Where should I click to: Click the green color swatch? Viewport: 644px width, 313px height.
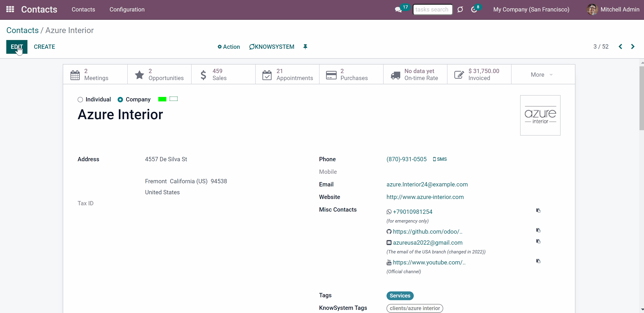tap(162, 99)
